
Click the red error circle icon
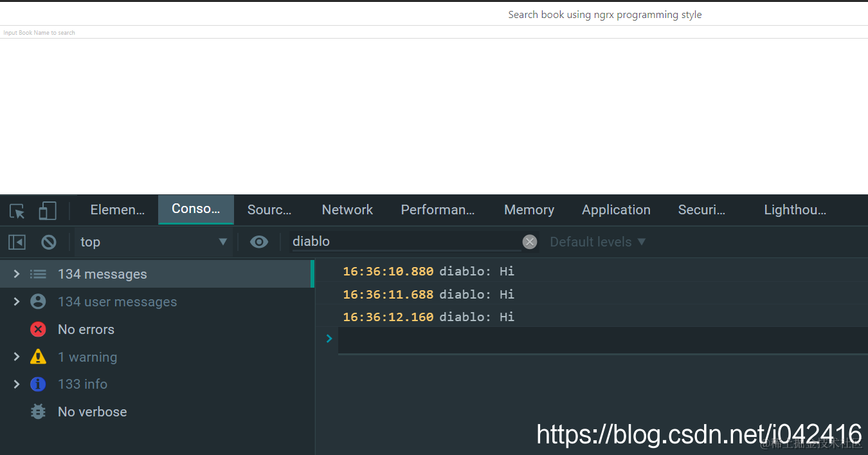click(39, 330)
